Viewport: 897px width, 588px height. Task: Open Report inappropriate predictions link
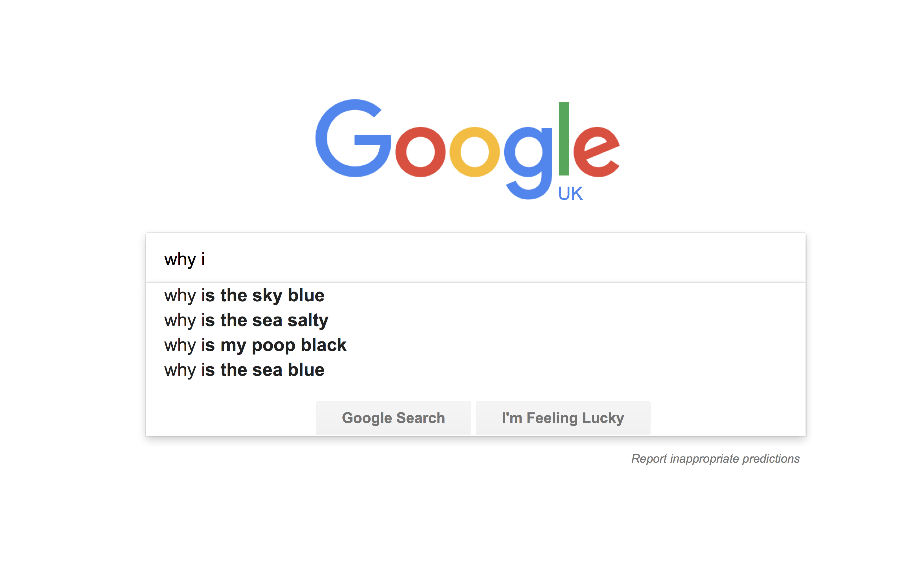click(x=715, y=459)
